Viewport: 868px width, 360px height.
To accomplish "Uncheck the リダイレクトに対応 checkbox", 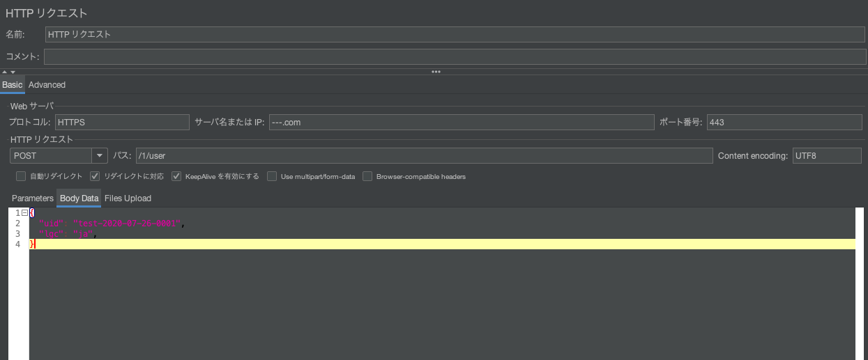I will [95, 176].
